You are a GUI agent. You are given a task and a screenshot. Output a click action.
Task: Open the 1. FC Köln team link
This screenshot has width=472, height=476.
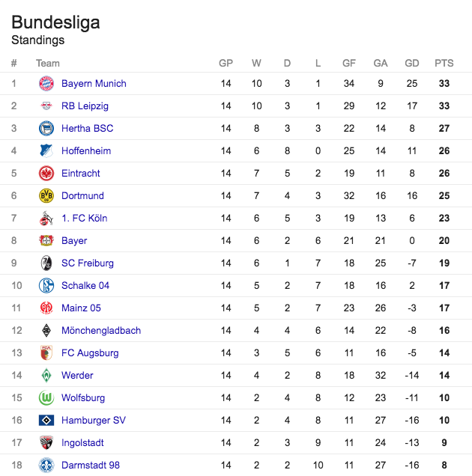click(x=84, y=219)
